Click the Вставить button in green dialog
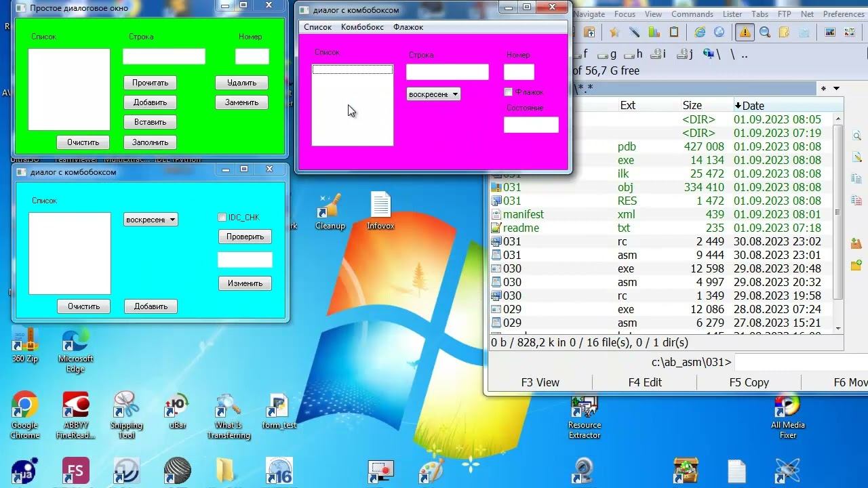868x488 pixels. (x=151, y=122)
